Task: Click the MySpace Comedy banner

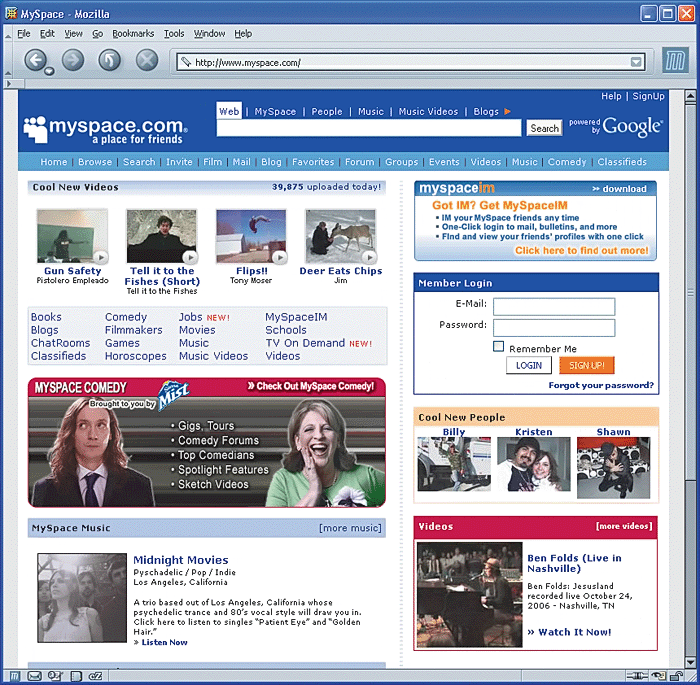Action: coord(207,443)
